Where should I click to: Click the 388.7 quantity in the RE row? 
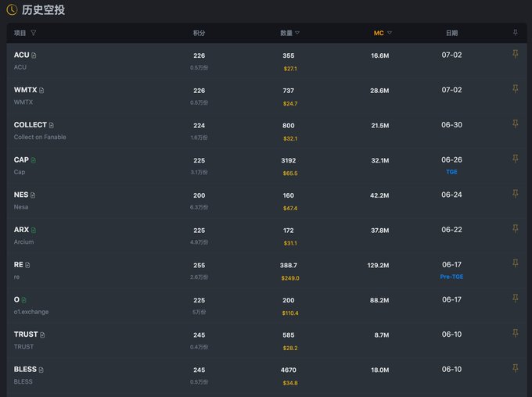(x=289, y=265)
